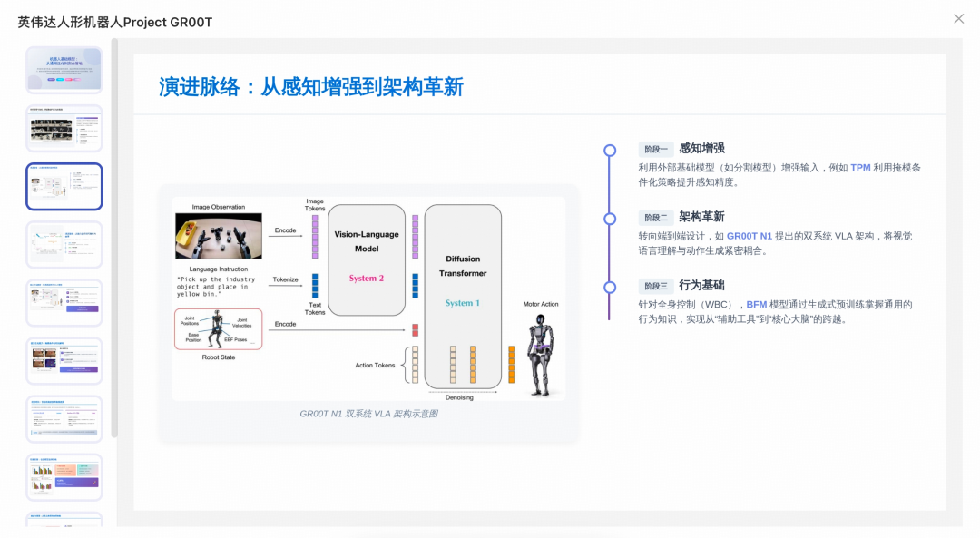This screenshot has width=980, height=538.
Task: Click the Action Tokens label
Action: [375, 365]
